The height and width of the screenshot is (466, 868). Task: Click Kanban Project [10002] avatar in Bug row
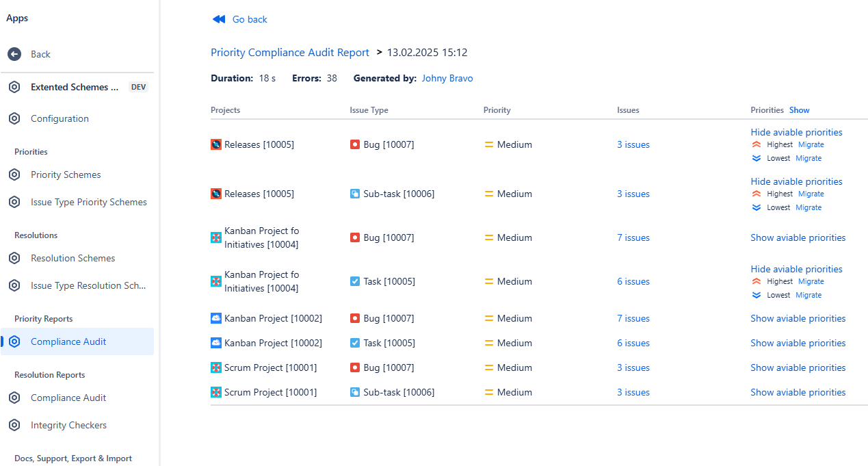(x=216, y=318)
